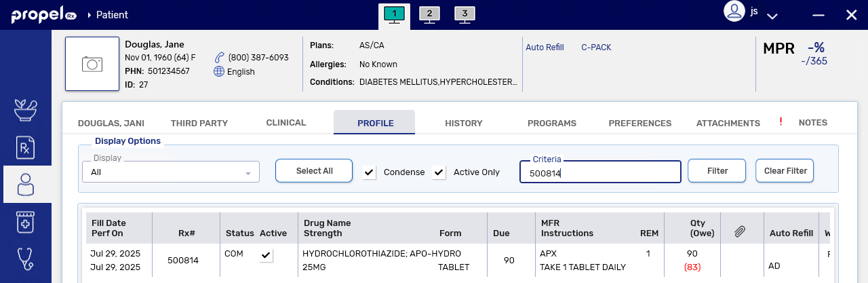Switch to workspace monitor 2
The width and height of the screenshot is (868, 283).
coord(429,14)
